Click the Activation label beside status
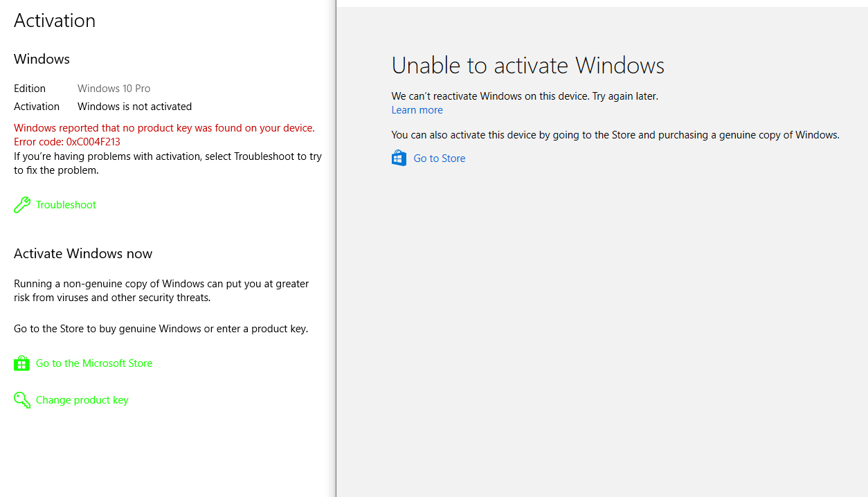 point(37,107)
